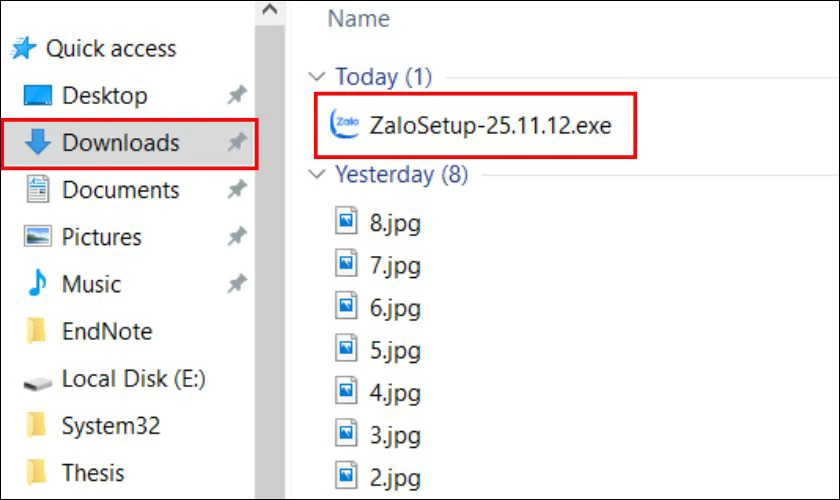
Task: Open the Thesis folder in sidebar
Action: [93, 472]
